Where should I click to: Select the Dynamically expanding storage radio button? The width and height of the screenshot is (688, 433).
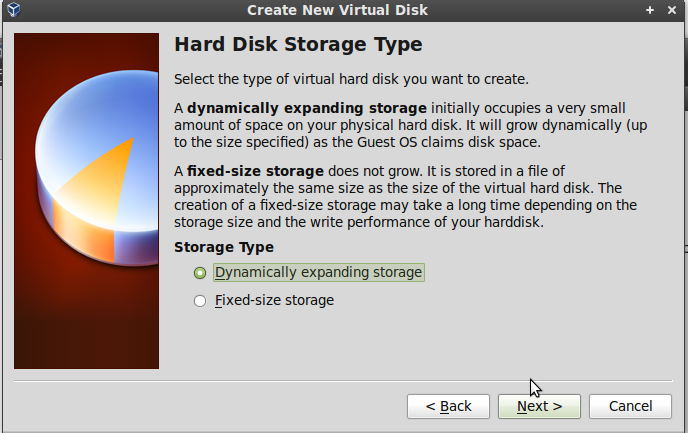(x=200, y=273)
